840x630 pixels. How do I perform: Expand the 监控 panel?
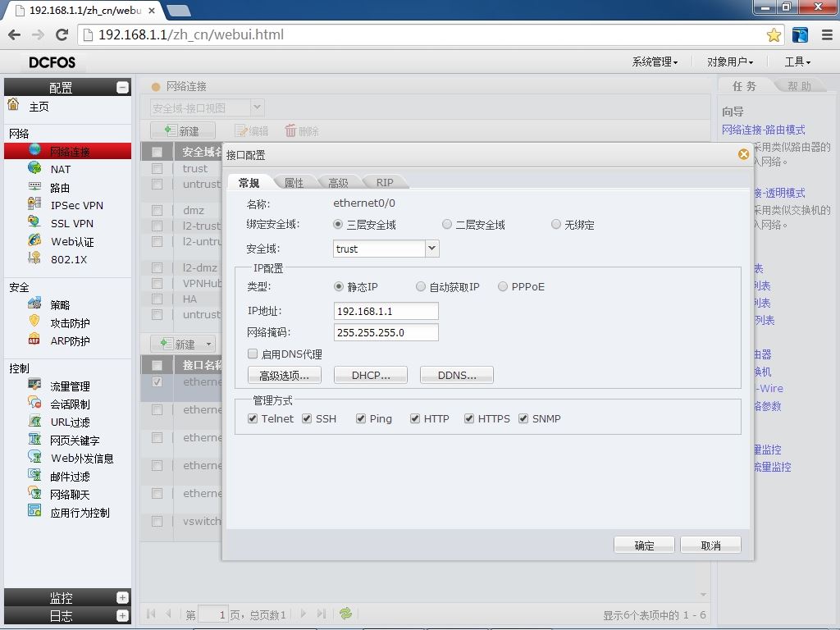click(122, 597)
